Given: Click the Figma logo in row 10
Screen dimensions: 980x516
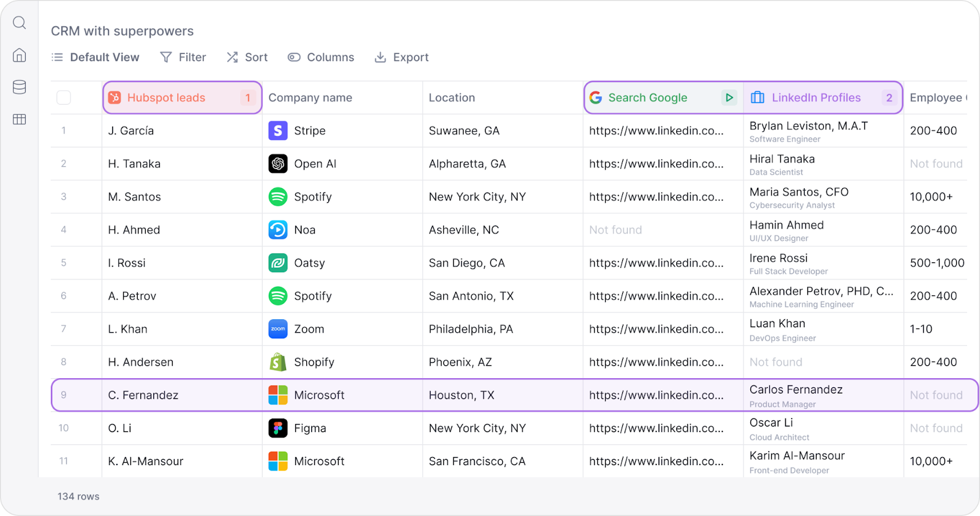Looking at the screenshot, I should click(x=278, y=428).
